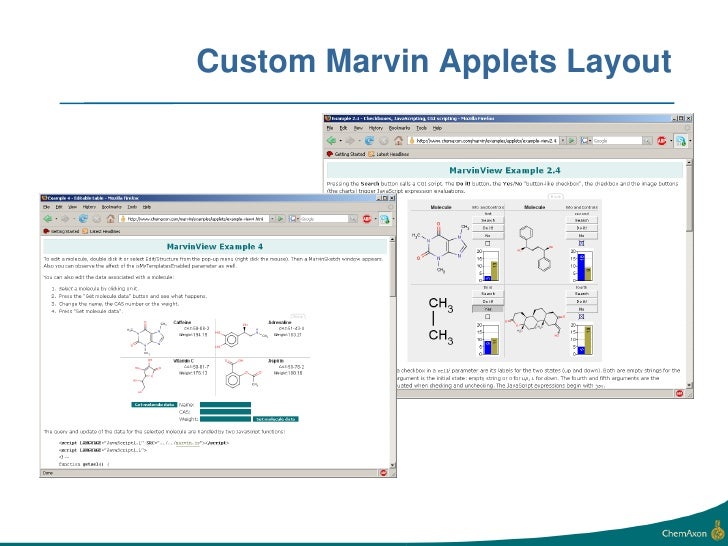Click Adblock icon in Example 2.4 toolbar

[x=662, y=141]
